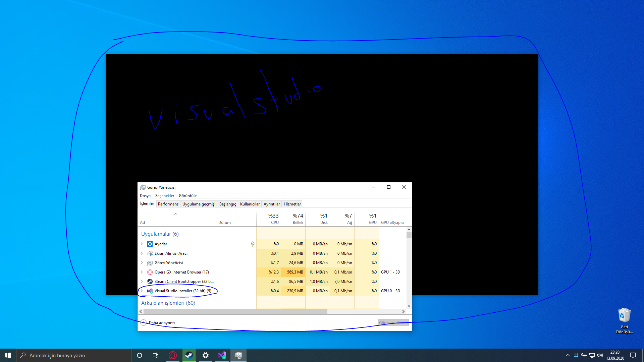Open Visual Studio Installer taskbar icon
Viewport: 644px width, 362px height.
click(222, 355)
